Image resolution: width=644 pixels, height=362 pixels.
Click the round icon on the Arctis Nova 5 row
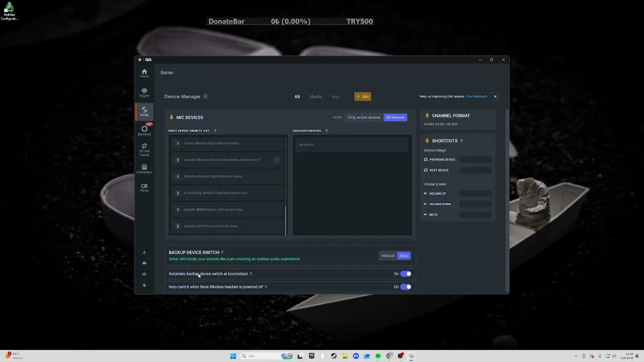tap(277, 160)
